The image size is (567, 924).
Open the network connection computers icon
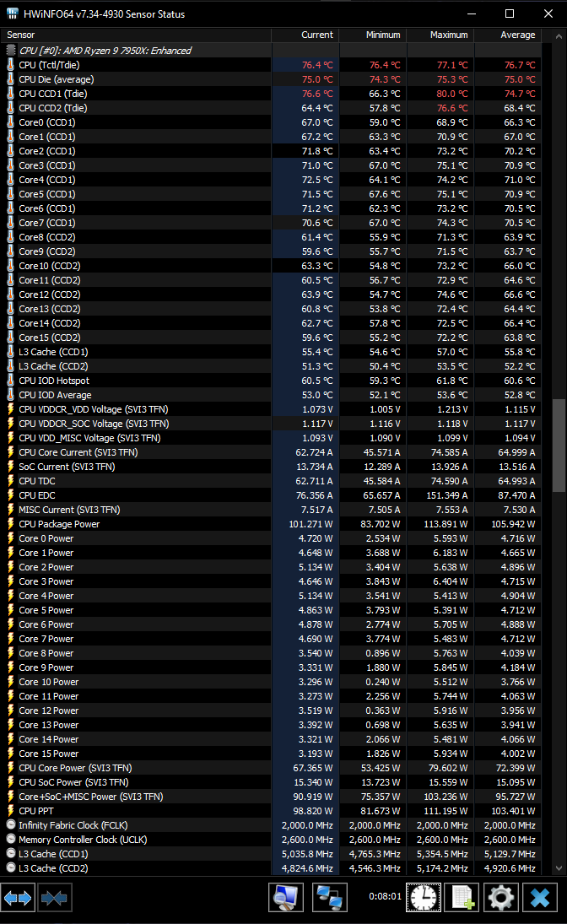[328, 898]
